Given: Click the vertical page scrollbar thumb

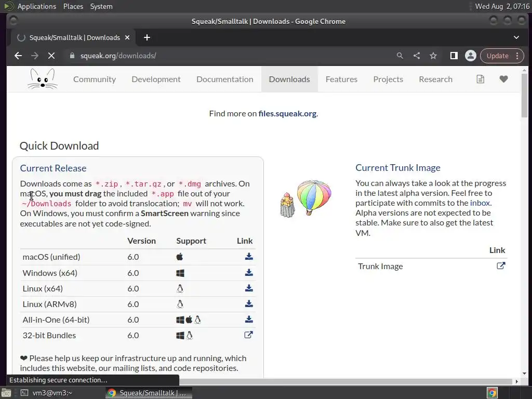Looking at the screenshot, I should pyautogui.click(x=524, y=95).
